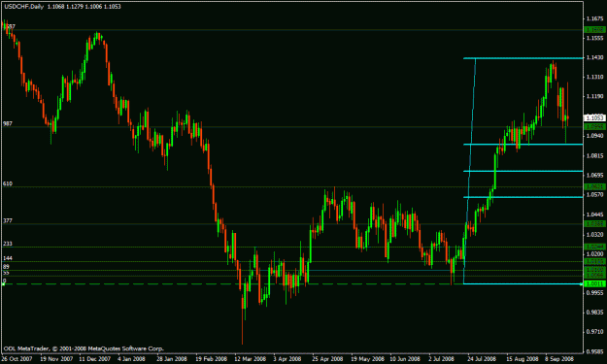Click the USDCHF,Daily chart title text
This screenshot has height=364, width=607.
[x=24, y=7]
